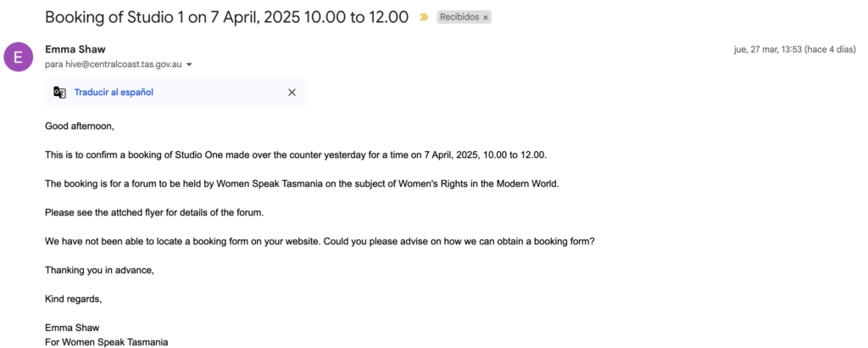The width and height of the screenshot is (868, 348).
Task: Click the Thanking you in advance line
Action: [100, 270]
